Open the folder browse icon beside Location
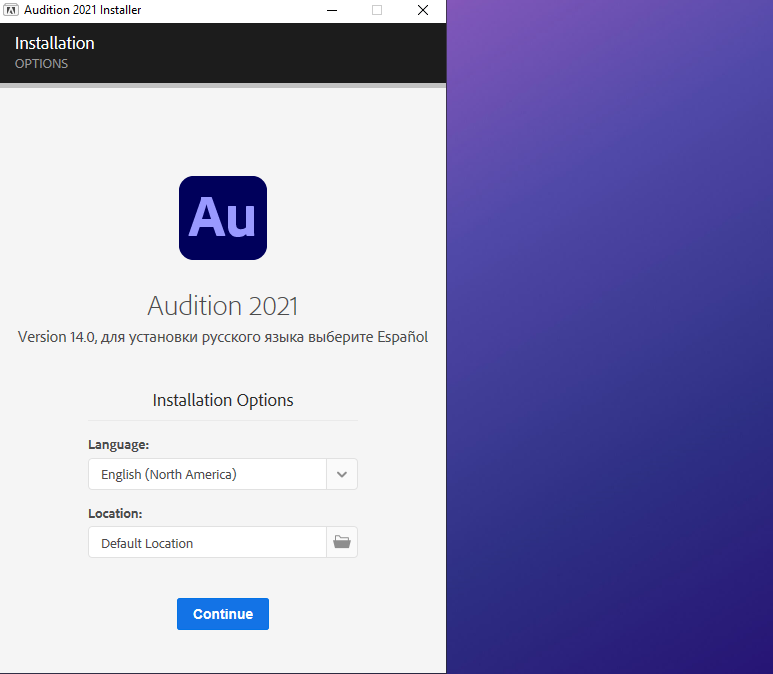Image resolution: width=773 pixels, height=674 pixels. [342, 542]
